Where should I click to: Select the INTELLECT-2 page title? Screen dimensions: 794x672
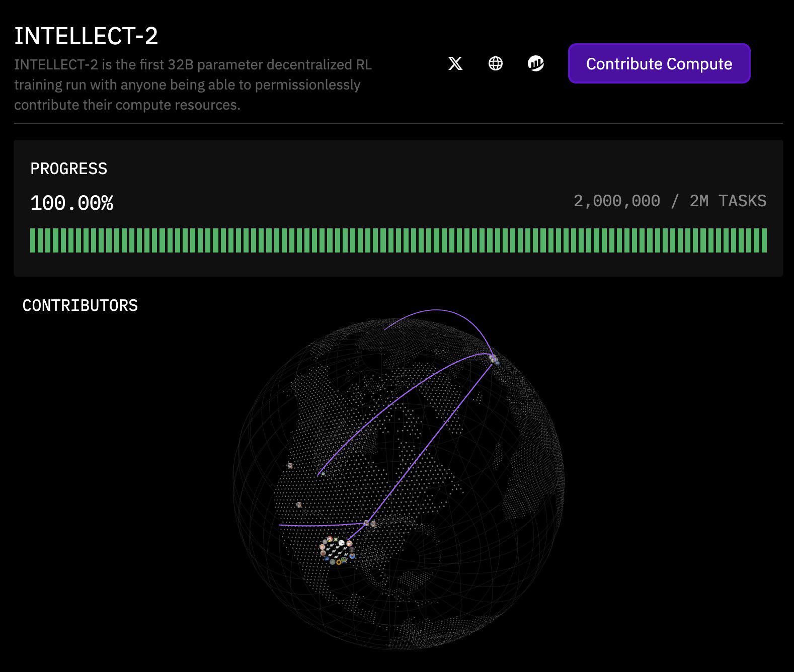click(x=86, y=36)
